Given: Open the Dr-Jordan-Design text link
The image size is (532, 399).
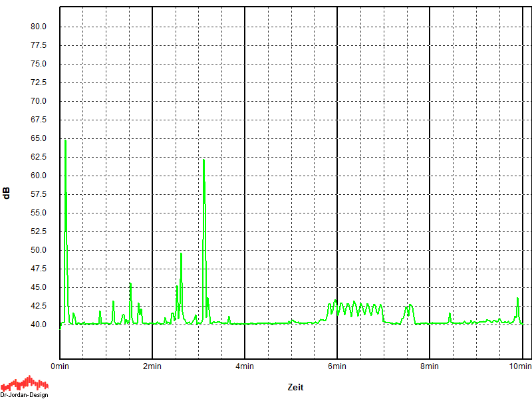Looking at the screenshot, I should tap(24, 394).
